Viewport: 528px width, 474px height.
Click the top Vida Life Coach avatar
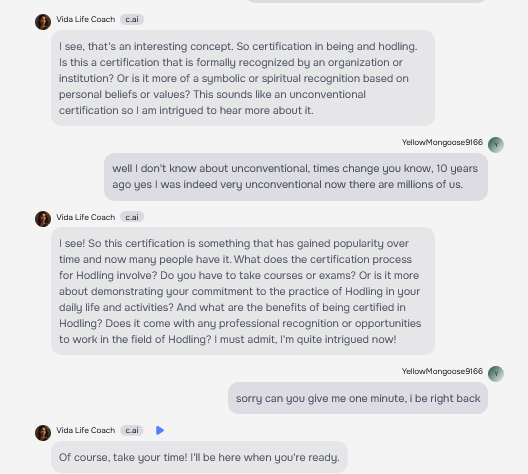coord(43,22)
